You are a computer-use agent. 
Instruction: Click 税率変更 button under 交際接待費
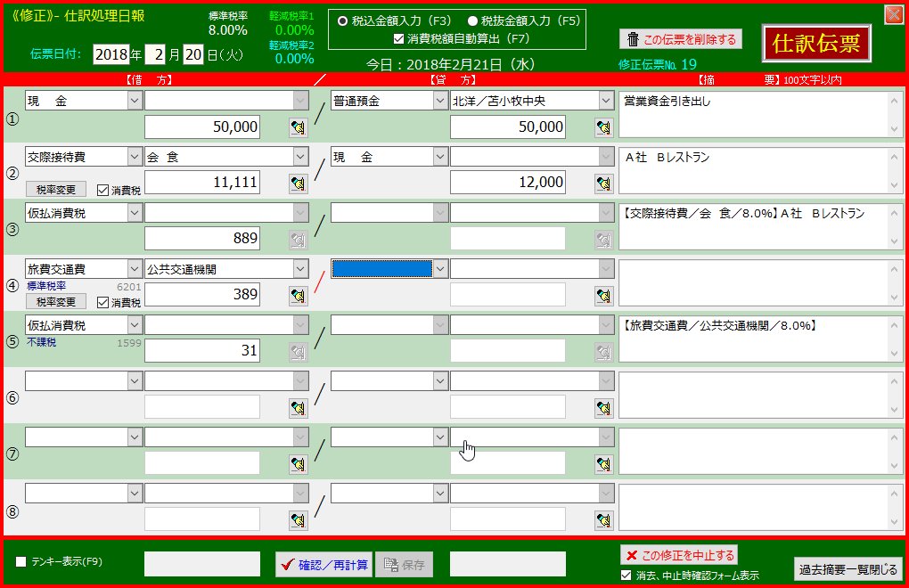56,190
